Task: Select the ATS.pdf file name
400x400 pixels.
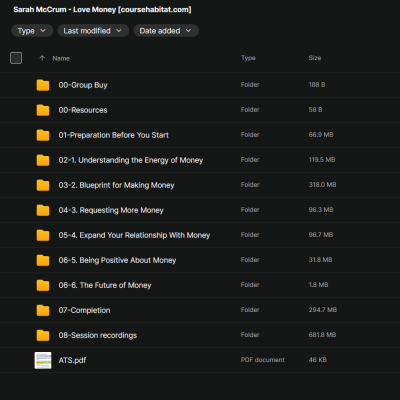Action: 72,360
